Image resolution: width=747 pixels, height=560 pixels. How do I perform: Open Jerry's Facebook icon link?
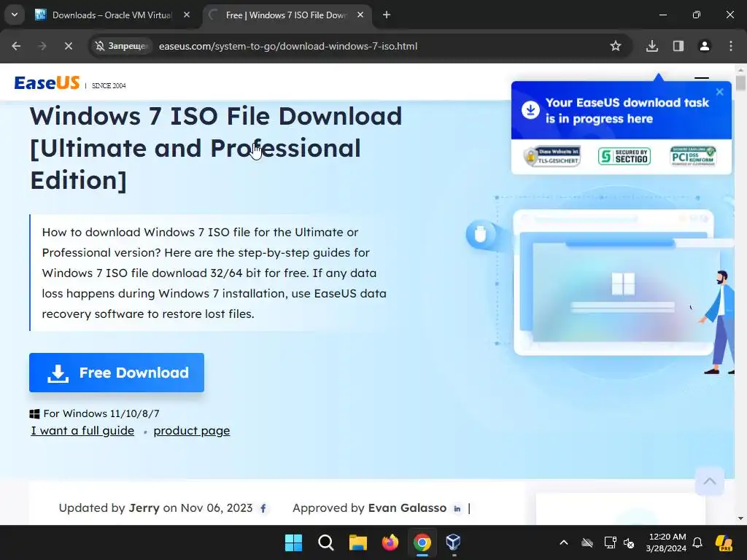263,508
